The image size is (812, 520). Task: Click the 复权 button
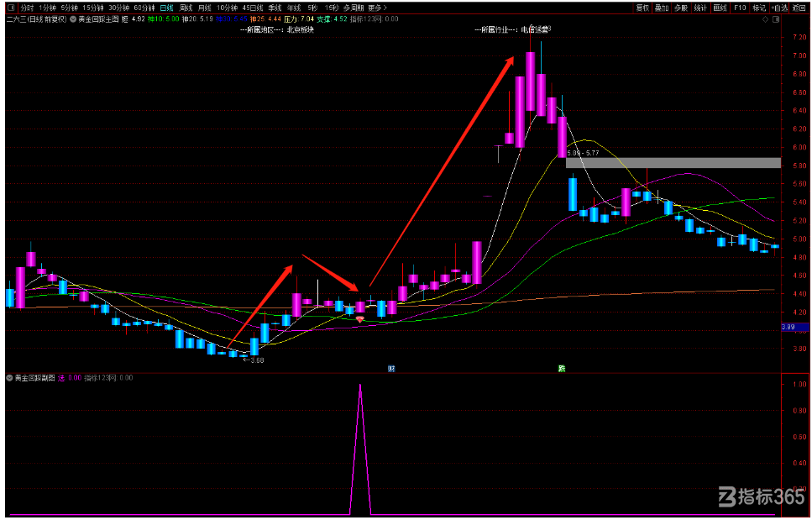pos(642,8)
